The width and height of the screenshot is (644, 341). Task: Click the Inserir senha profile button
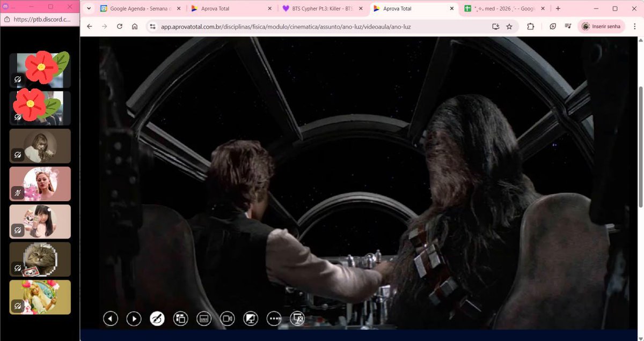pyautogui.click(x=602, y=26)
